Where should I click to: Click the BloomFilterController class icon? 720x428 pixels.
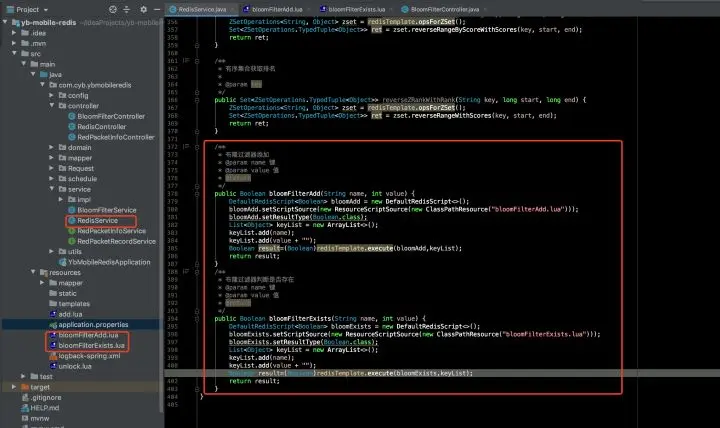[72, 116]
